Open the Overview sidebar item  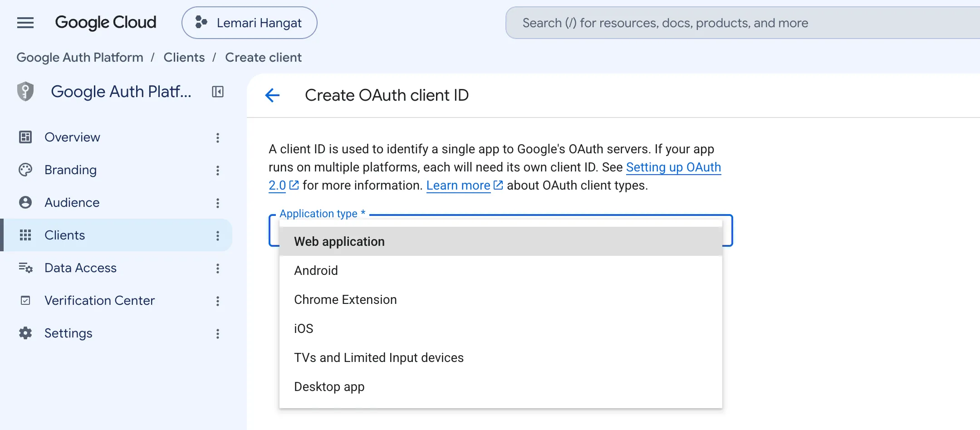[116, 137]
